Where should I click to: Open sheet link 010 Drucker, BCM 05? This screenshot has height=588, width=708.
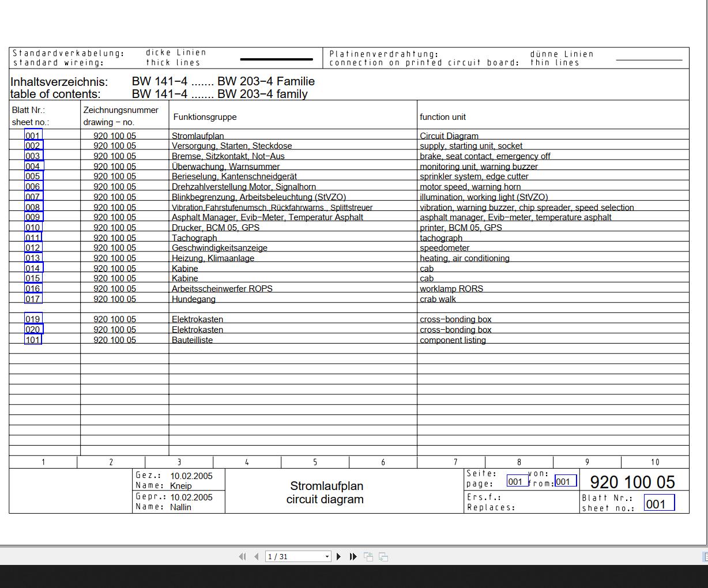(x=33, y=228)
